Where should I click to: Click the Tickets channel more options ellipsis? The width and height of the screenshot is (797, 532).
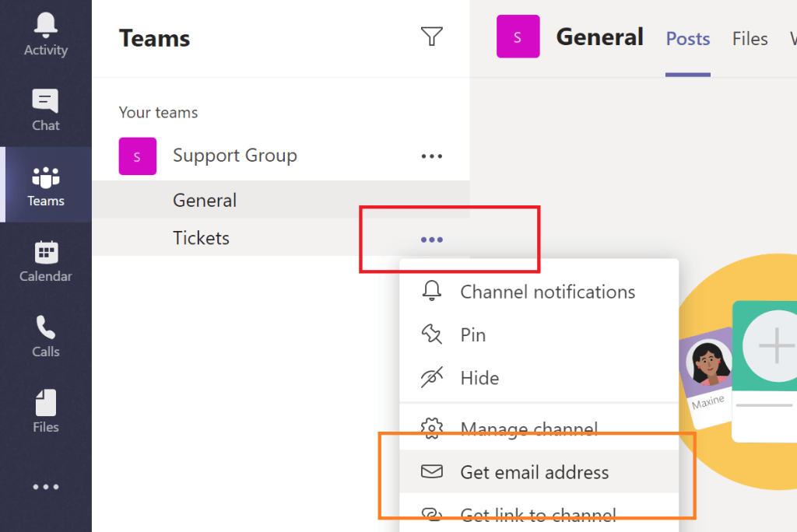pos(431,240)
